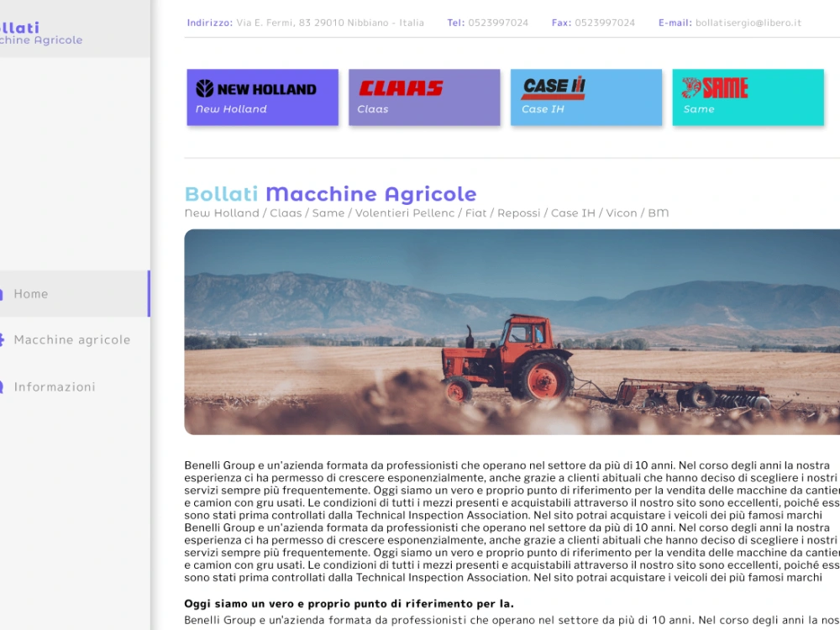Click the gear icon beside Macchine agricole
The width and height of the screenshot is (840, 630).
pyautogui.click(x=2, y=339)
